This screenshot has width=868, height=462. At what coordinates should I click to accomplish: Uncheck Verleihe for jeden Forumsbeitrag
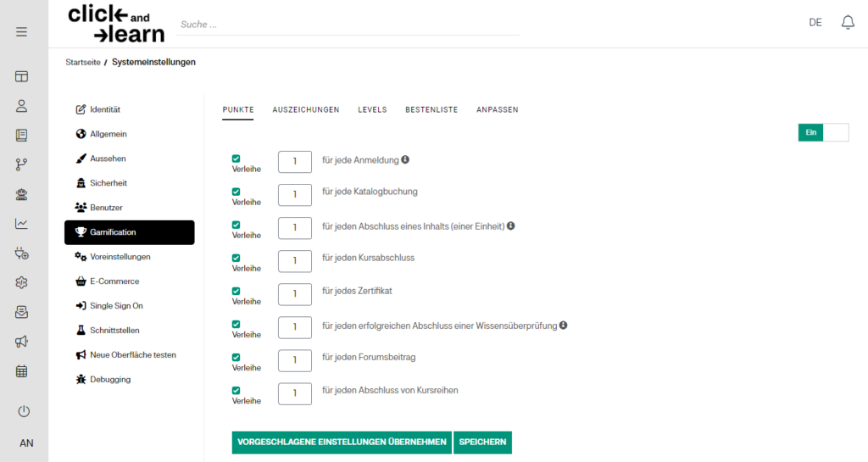236,357
